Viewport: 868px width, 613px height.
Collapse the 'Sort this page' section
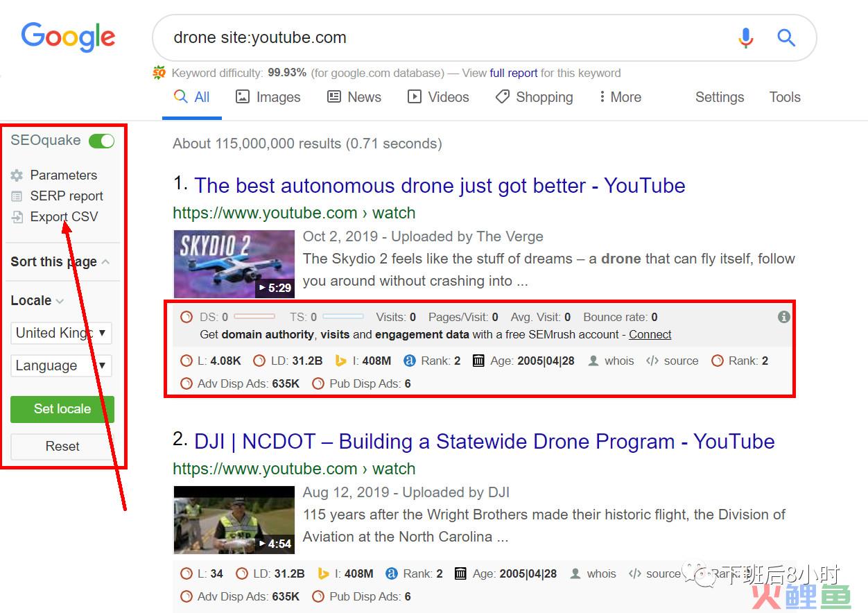(60, 261)
